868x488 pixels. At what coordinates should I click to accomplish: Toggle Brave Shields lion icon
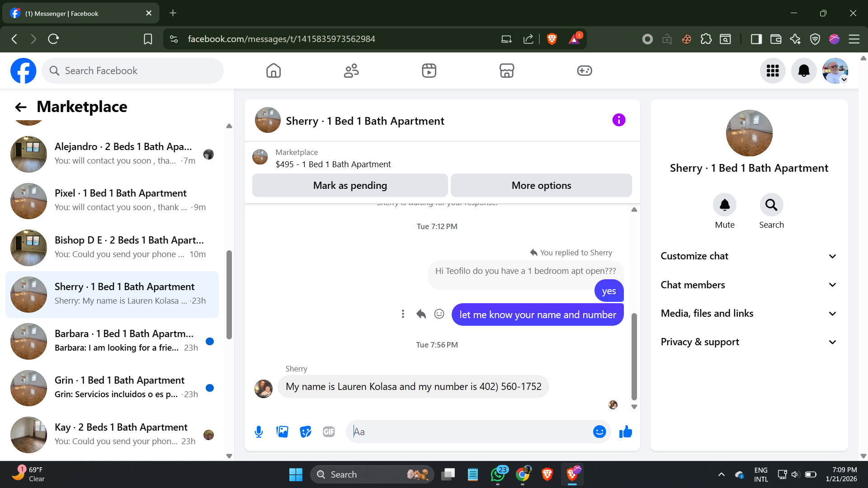pyautogui.click(x=552, y=39)
